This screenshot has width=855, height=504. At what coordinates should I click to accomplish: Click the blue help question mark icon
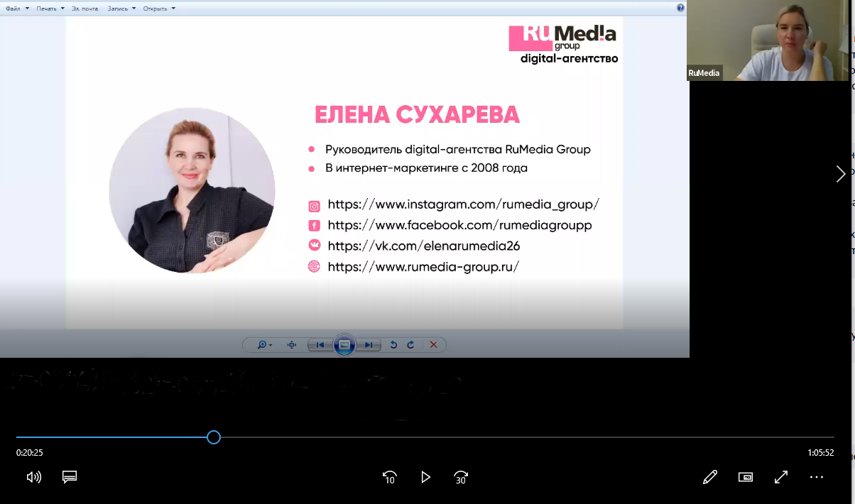680,8
